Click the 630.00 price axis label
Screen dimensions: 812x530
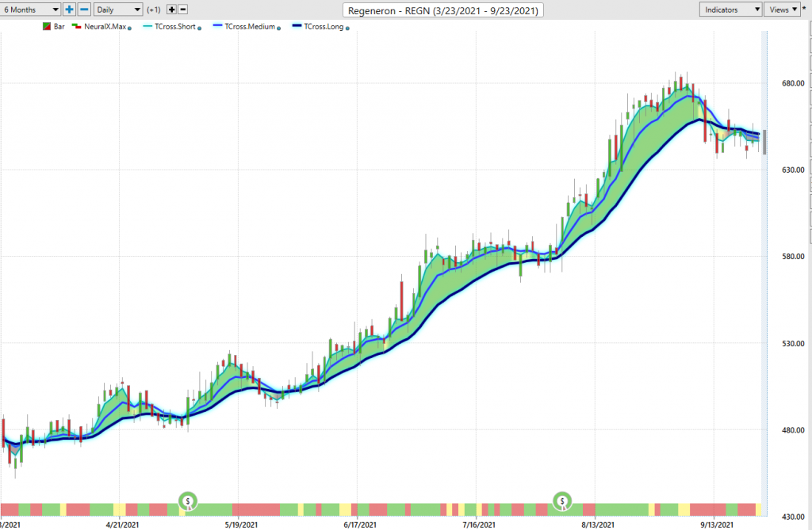(793, 170)
